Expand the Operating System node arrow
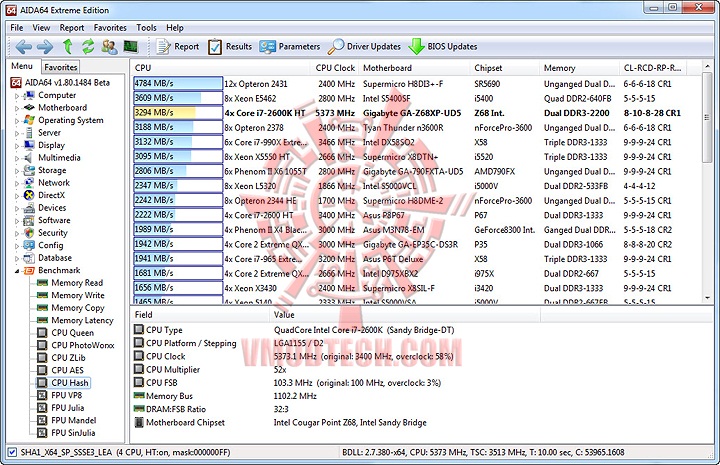The image size is (720, 465). [x=17, y=121]
